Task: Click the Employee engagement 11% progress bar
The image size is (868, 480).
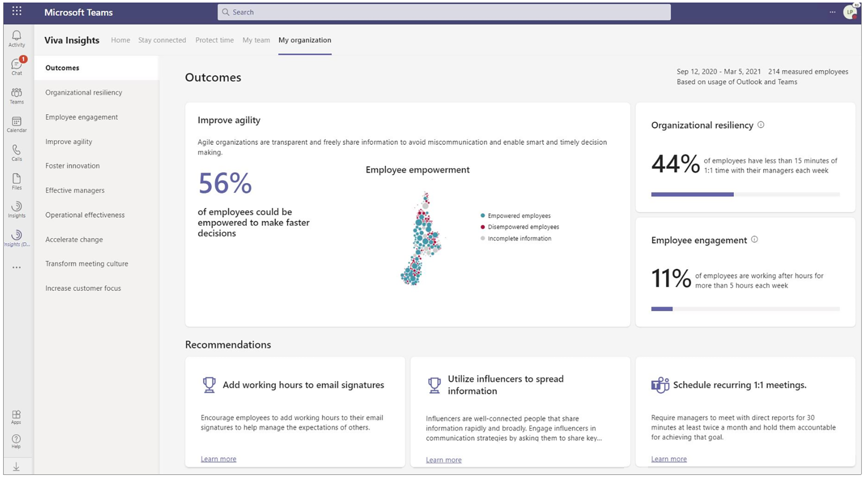Action: [x=745, y=309]
